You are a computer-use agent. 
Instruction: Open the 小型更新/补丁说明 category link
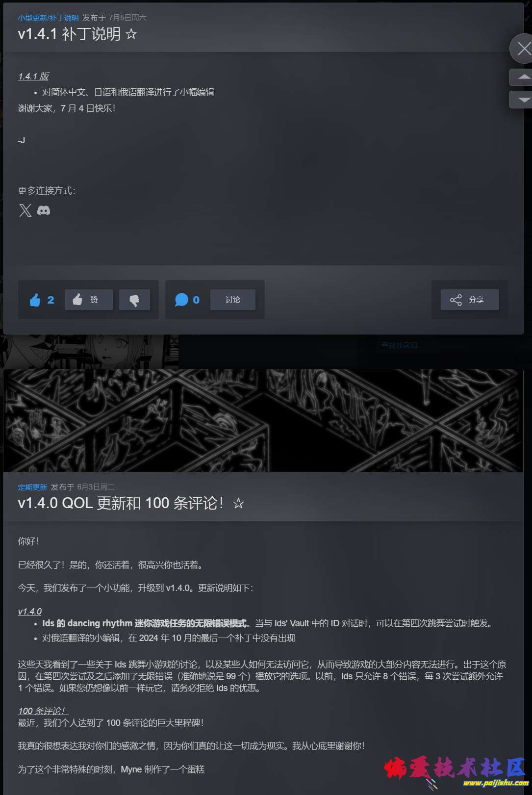[x=48, y=18]
